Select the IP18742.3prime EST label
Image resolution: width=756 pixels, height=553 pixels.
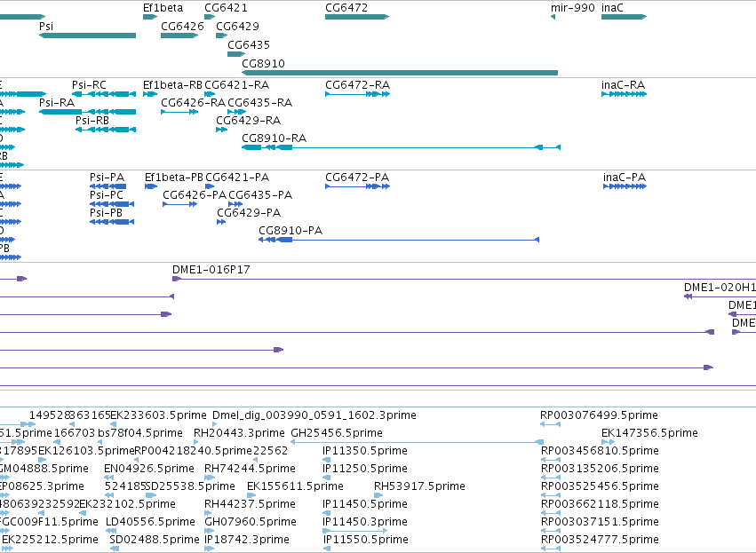247,540
